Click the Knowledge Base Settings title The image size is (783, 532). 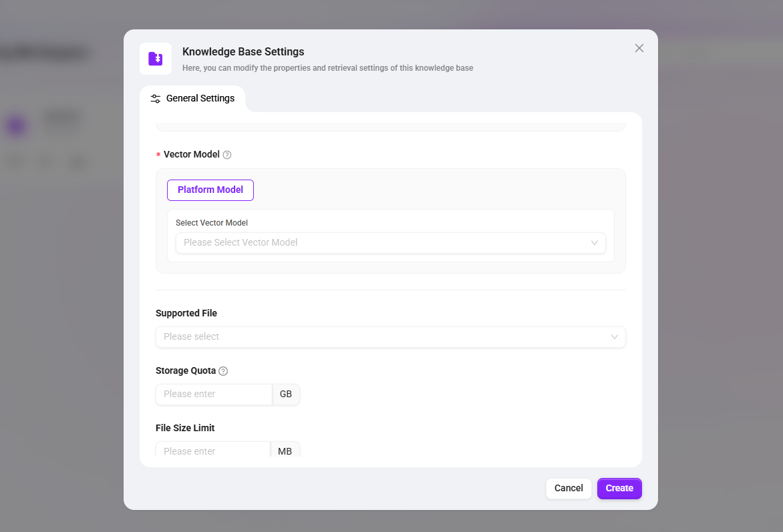(243, 52)
